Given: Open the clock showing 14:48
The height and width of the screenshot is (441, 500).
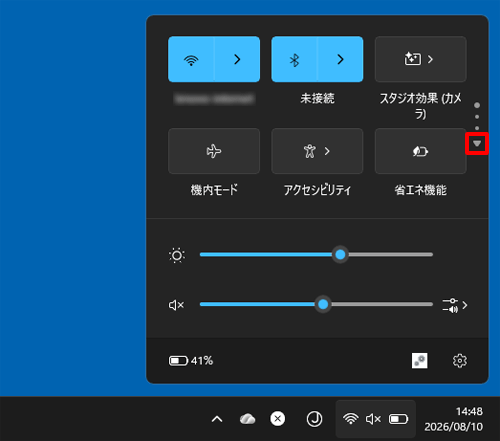Looking at the screenshot, I should point(453,419).
